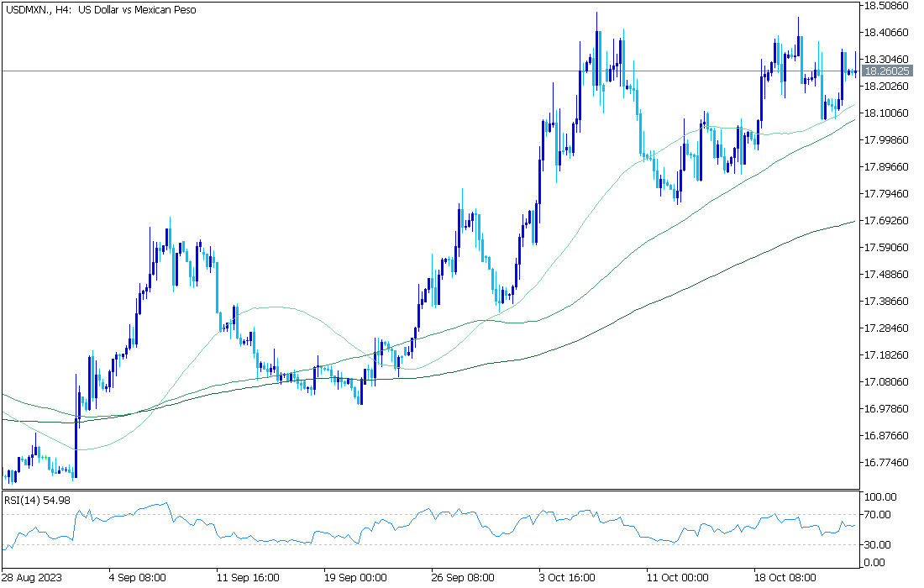The height and width of the screenshot is (588, 924).
Task: Click the RSI(14) 54.98 indicator label
Action: coord(38,500)
